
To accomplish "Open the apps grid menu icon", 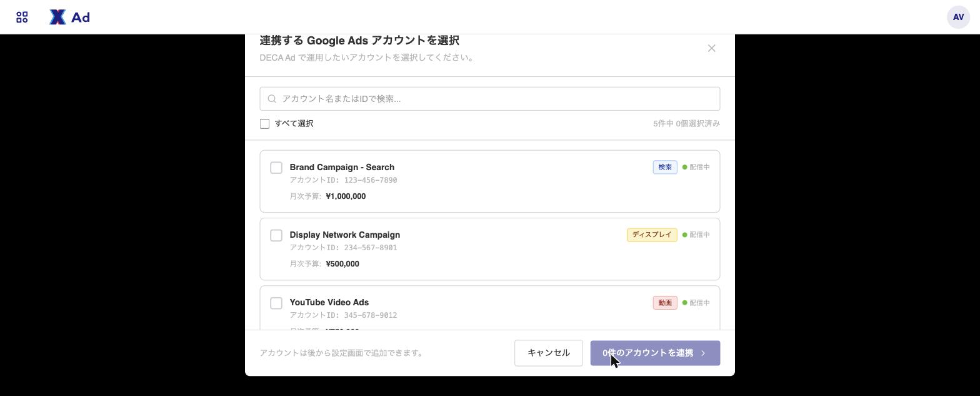I will (x=22, y=17).
